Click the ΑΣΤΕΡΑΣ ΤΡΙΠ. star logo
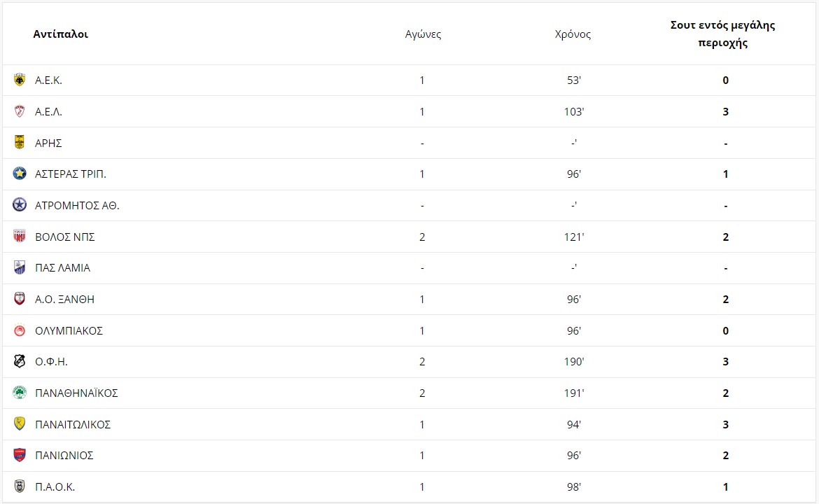The image size is (819, 504). (20, 174)
